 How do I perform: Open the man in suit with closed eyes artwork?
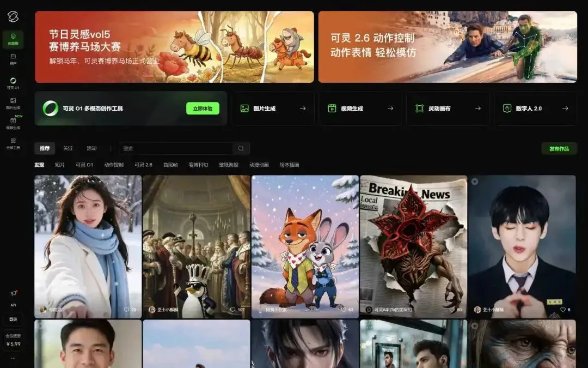pos(522,246)
